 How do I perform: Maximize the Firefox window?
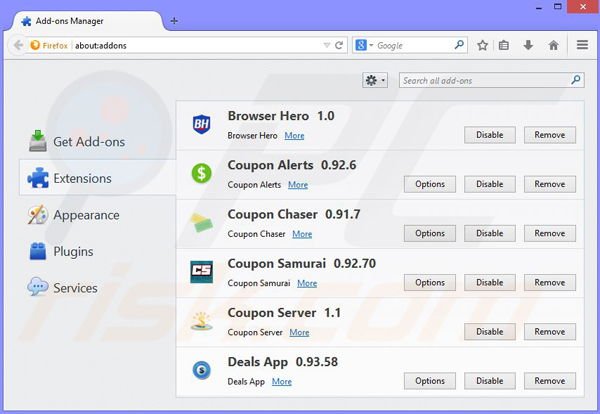(558, 7)
